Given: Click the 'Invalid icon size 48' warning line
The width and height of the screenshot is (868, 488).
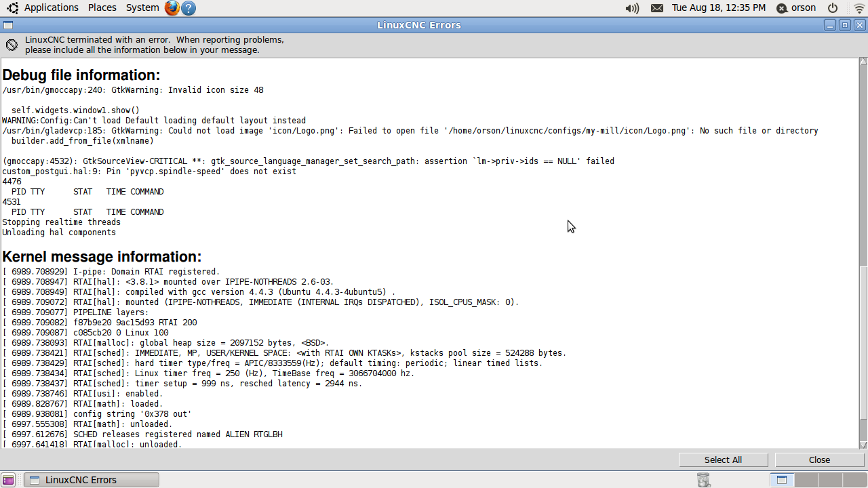Looking at the screenshot, I should [x=133, y=90].
